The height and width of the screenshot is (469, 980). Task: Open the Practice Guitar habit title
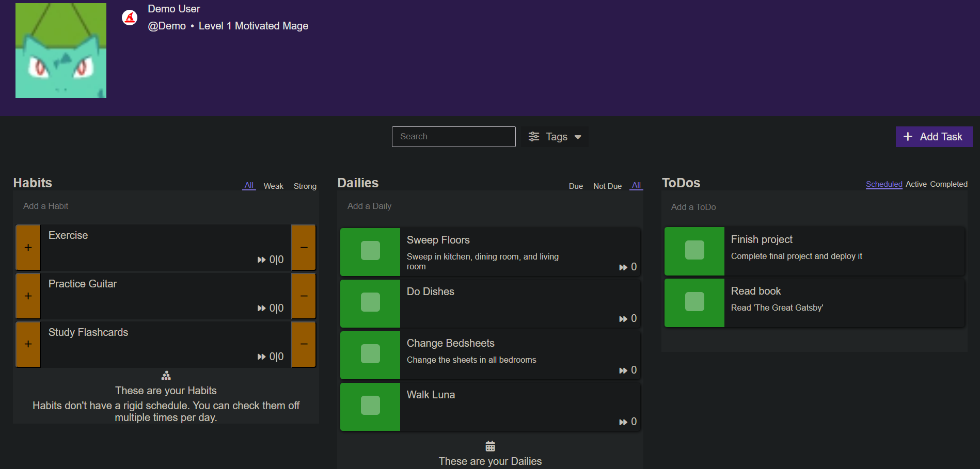tap(83, 284)
